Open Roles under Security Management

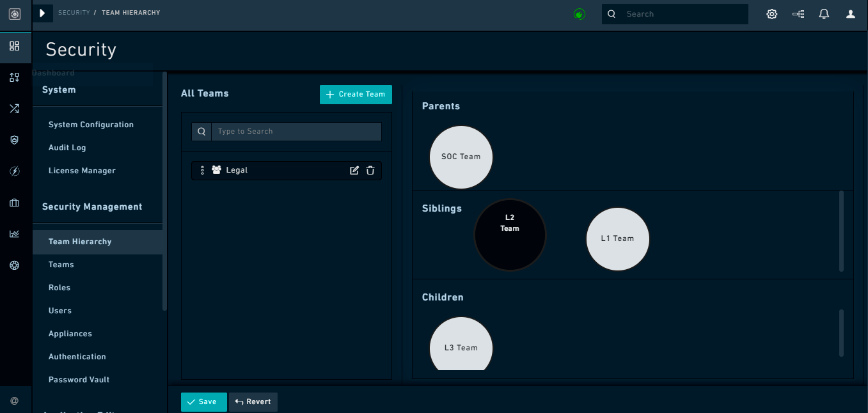point(59,287)
